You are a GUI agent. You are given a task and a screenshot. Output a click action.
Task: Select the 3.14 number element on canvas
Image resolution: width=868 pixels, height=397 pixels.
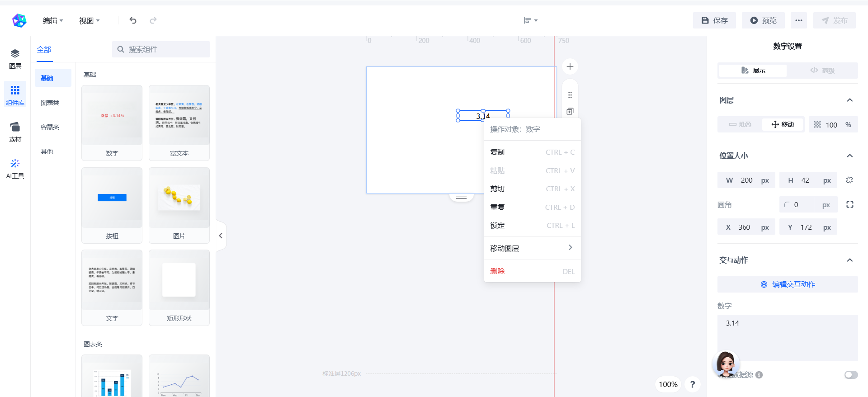click(x=483, y=116)
